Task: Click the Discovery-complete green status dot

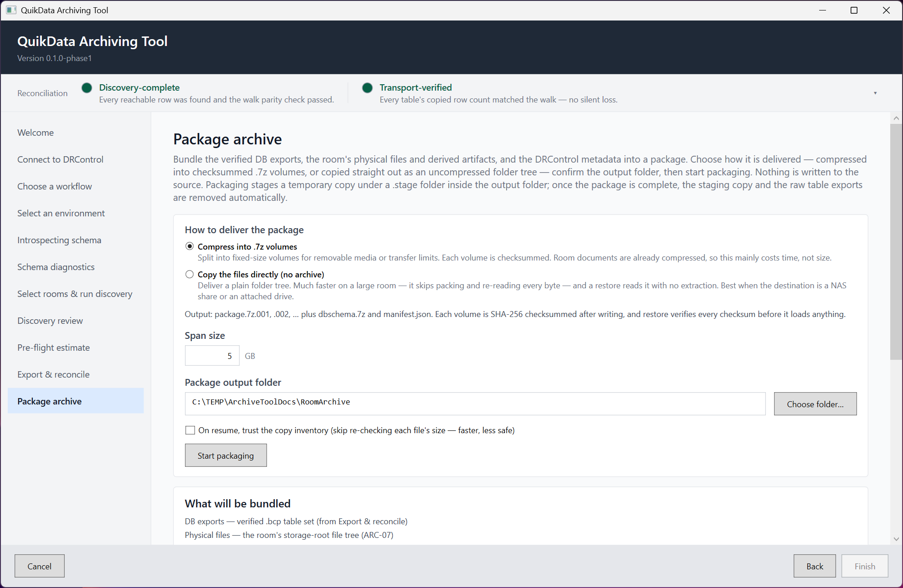Action: pyautogui.click(x=87, y=88)
